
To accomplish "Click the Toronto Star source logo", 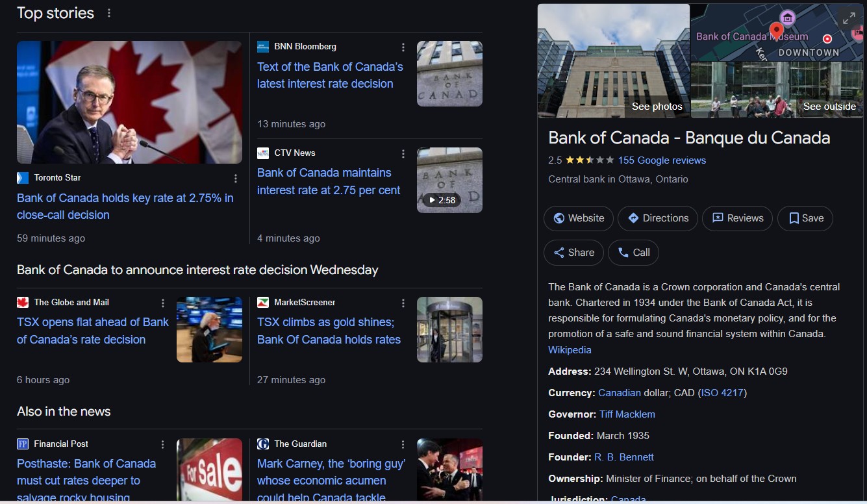I will [23, 178].
